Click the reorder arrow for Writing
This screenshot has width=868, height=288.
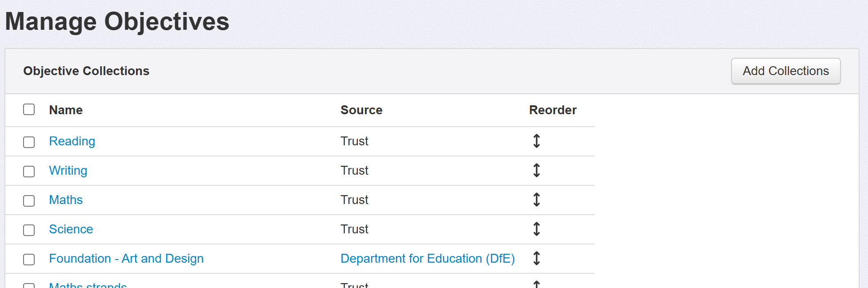[x=536, y=171]
